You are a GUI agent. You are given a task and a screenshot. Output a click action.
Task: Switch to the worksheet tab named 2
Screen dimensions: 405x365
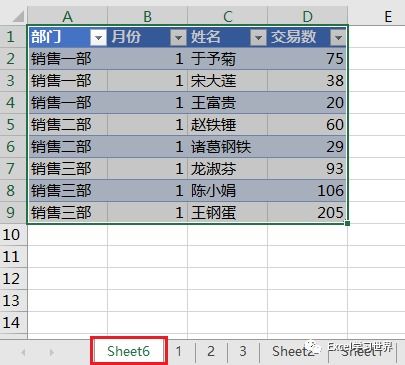[211, 351]
